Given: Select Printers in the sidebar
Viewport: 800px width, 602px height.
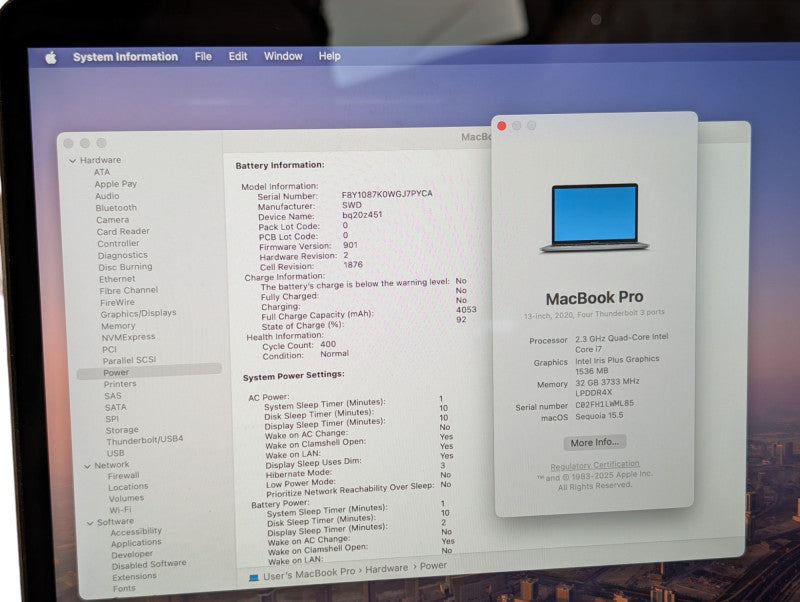Looking at the screenshot, I should 120,384.
